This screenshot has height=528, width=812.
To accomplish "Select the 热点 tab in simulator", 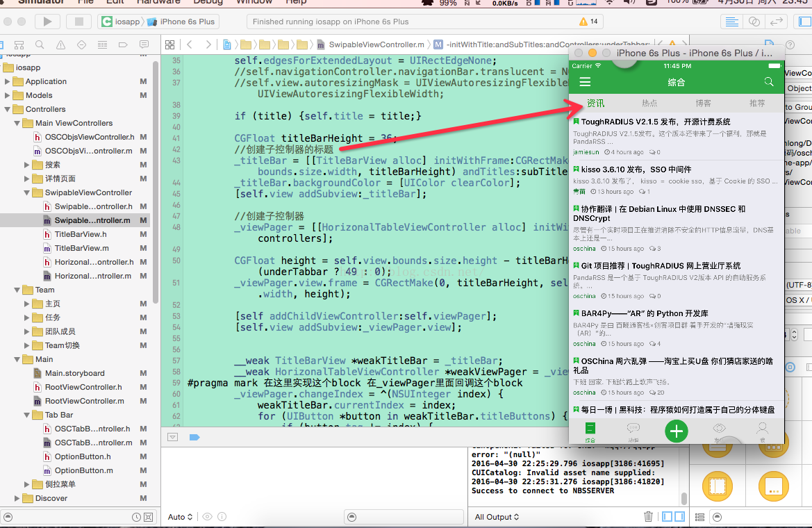I will pos(649,103).
